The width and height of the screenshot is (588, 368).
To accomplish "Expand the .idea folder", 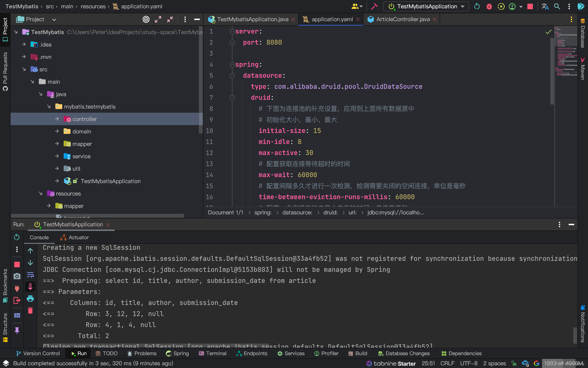I will tap(24, 44).
